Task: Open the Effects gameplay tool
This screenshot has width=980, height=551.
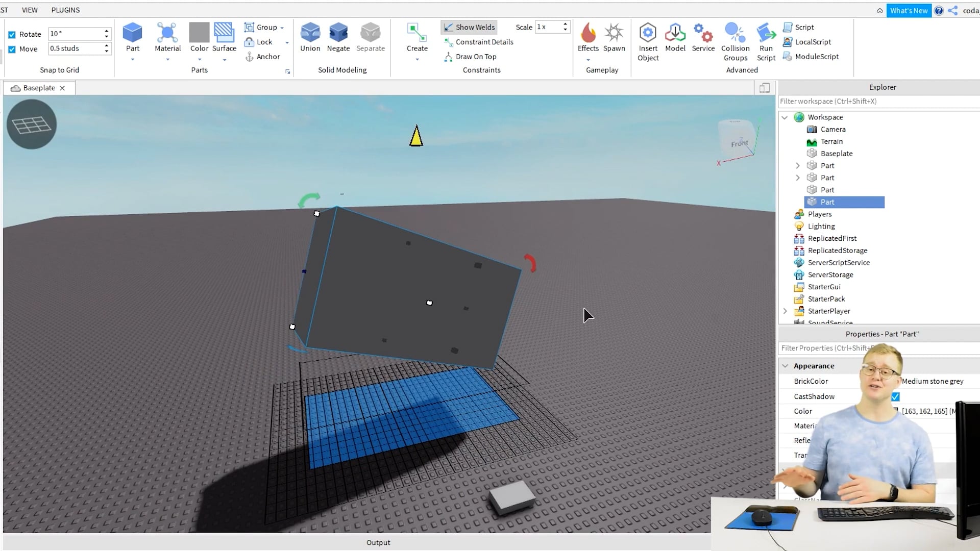Action: pyautogui.click(x=588, y=37)
